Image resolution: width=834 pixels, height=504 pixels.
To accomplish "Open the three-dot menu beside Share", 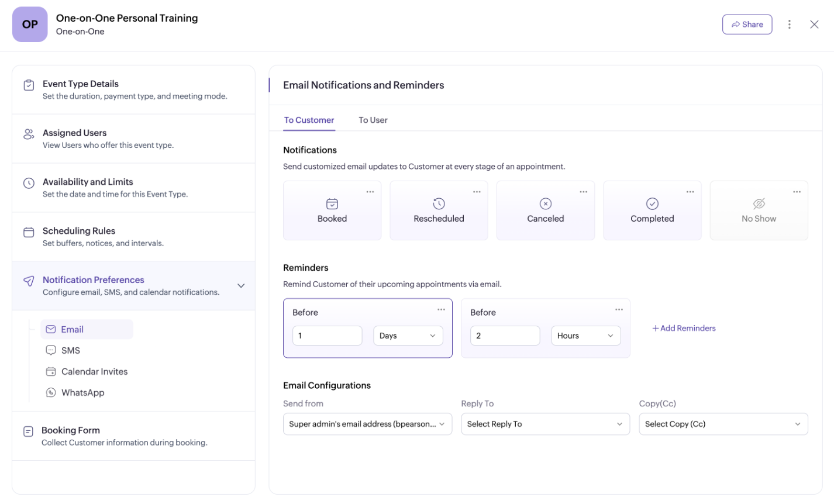I will [x=790, y=25].
